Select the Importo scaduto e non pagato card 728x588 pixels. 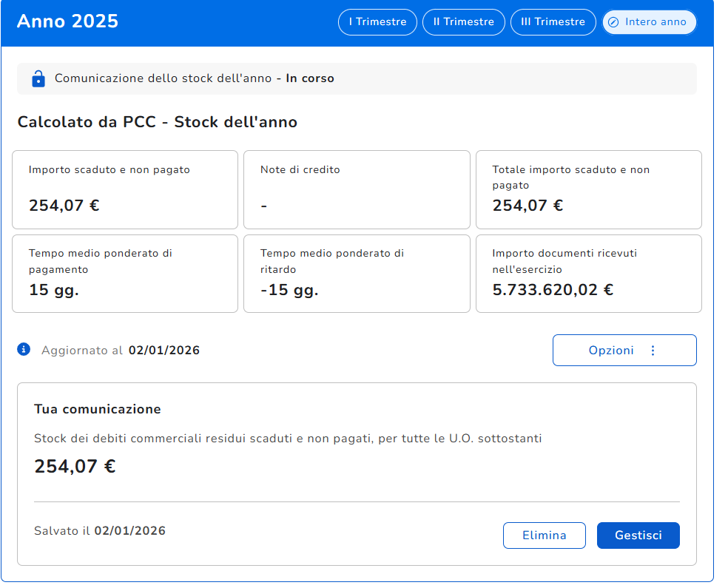125,189
